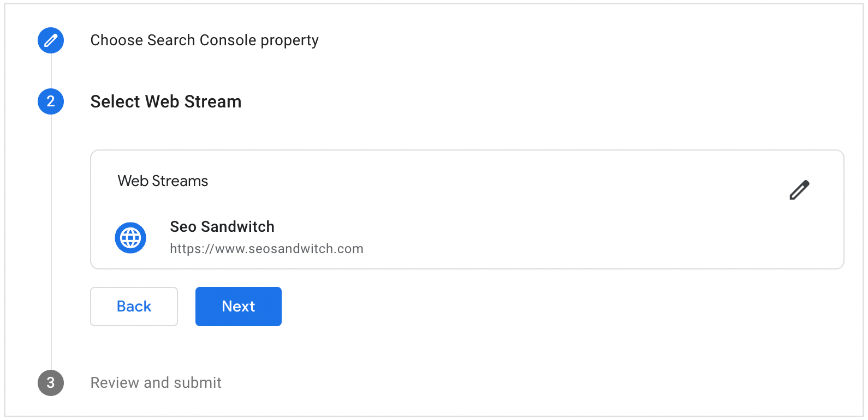Jump to the Review and submit step
The height and width of the screenshot is (420, 868).
pyautogui.click(x=156, y=383)
